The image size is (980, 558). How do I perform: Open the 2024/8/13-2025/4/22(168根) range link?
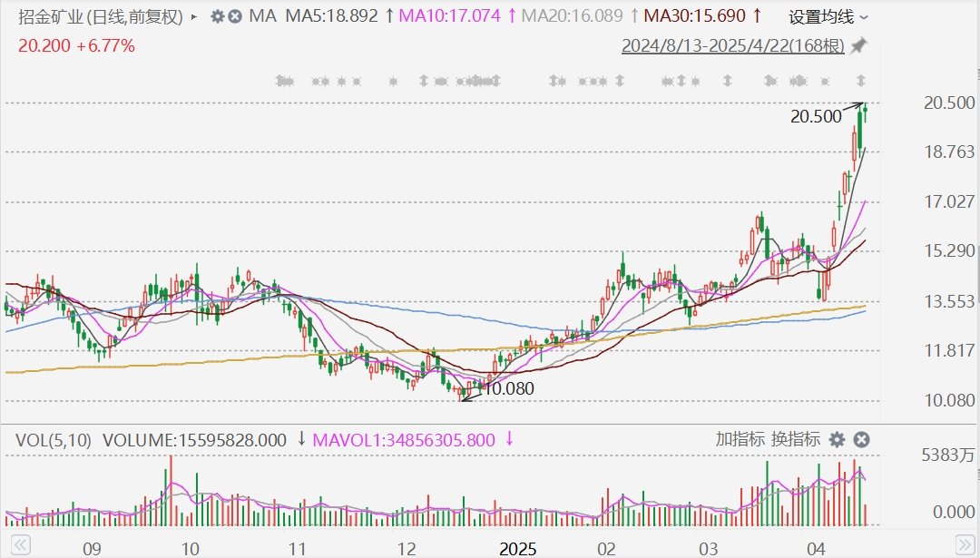pos(733,45)
